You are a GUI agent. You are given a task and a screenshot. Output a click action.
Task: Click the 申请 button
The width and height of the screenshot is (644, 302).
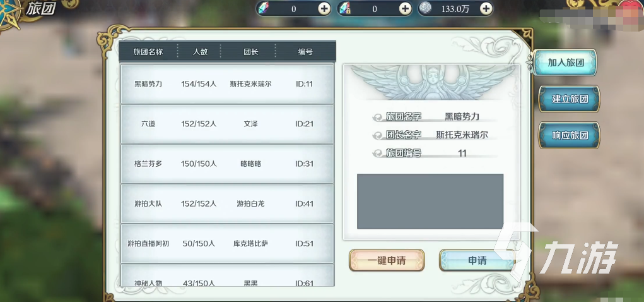(x=477, y=260)
